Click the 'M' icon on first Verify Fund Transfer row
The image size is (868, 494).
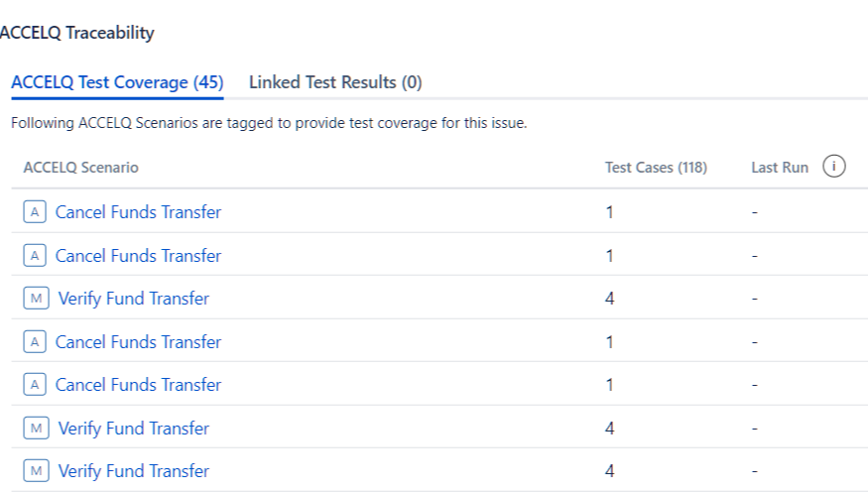(x=37, y=299)
